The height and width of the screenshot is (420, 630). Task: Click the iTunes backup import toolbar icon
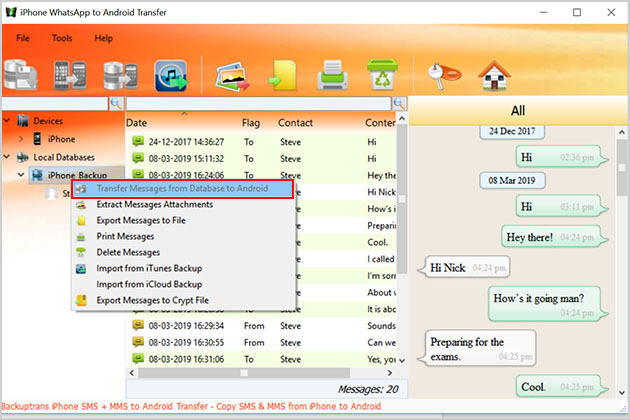pos(171,76)
